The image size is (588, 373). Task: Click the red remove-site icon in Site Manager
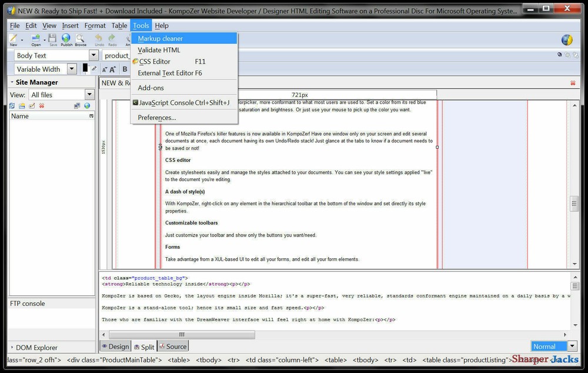click(41, 105)
